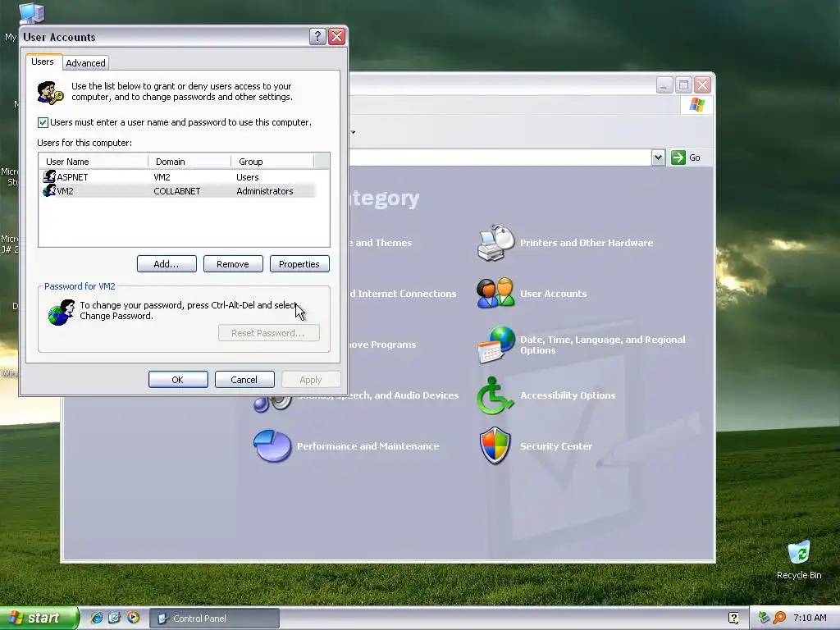This screenshot has width=840, height=630.
Task: Confirm with the OK button
Action: (178, 379)
